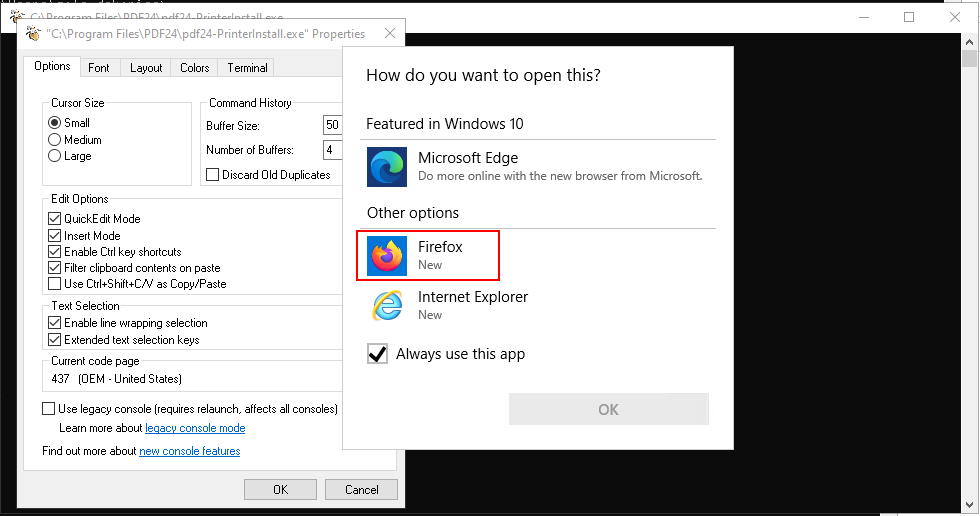This screenshot has width=980, height=516.
Task: Click the Internet Explorer app name
Action: pyautogui.click(x=473, y=297)
